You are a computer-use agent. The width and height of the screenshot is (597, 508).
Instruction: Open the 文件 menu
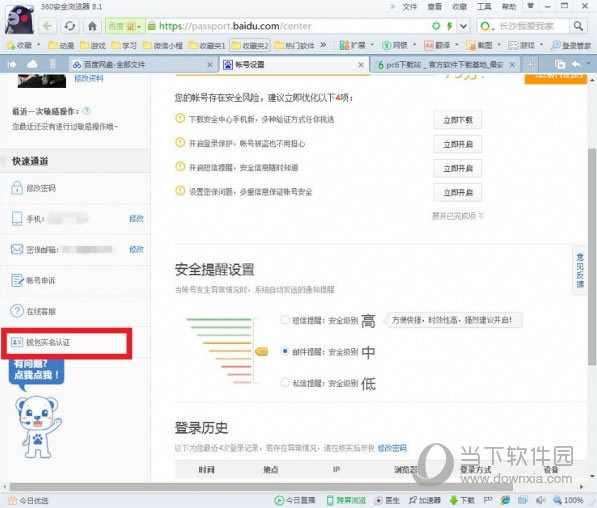tap(410, 6)
